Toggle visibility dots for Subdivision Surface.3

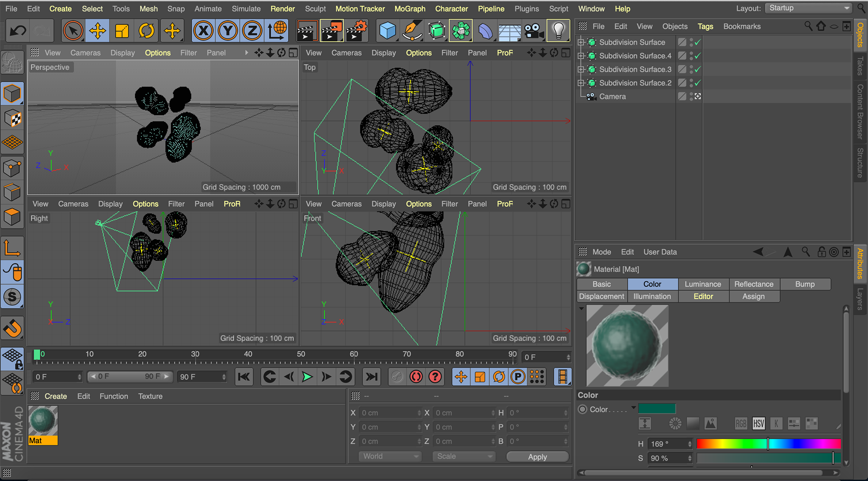[691, 70]
